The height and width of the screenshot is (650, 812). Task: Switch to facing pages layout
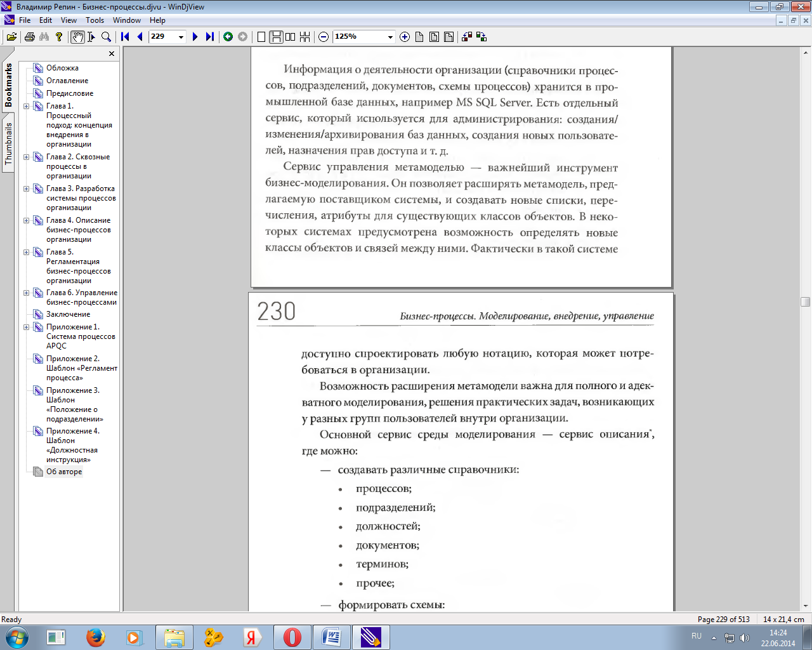pyautogui.click(x=291, y=37)
